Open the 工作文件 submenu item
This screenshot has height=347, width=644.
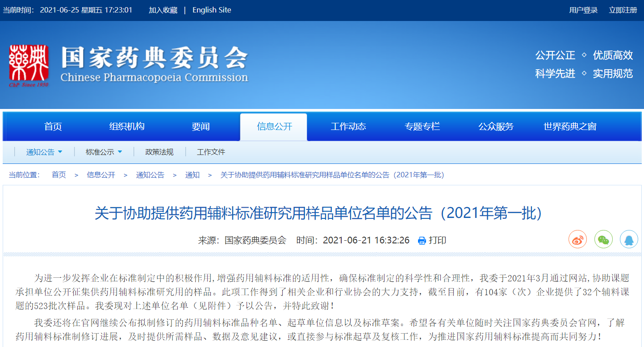[x=211, y=152]
